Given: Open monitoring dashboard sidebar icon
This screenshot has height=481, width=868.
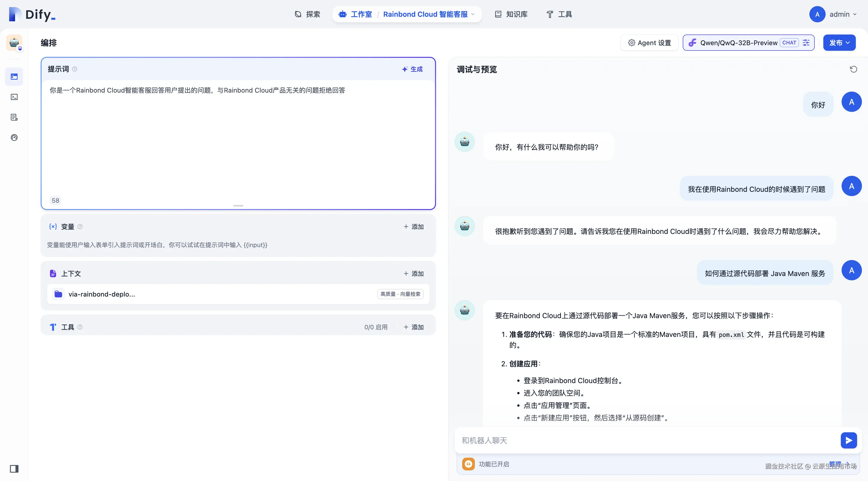Looking at the screenshot, I should click(x=14, y=138).
